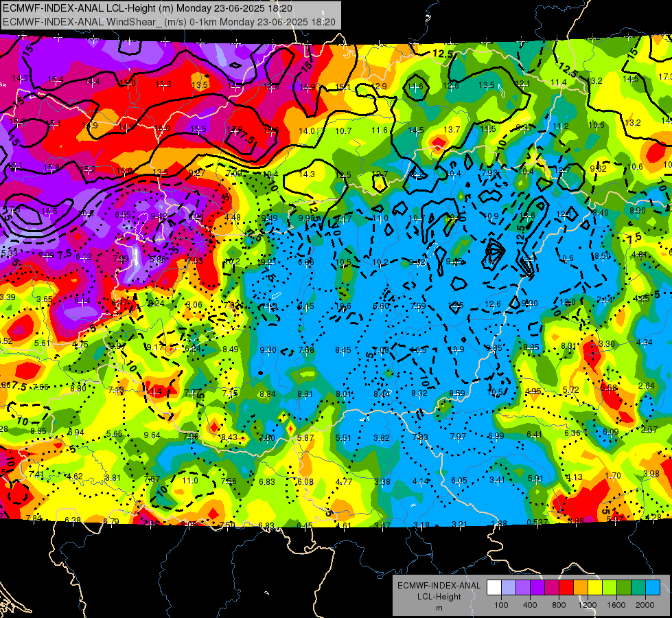Select the orange legend color swatch
The height and width of the screenshot is (618, 672).
coord(581,588)
